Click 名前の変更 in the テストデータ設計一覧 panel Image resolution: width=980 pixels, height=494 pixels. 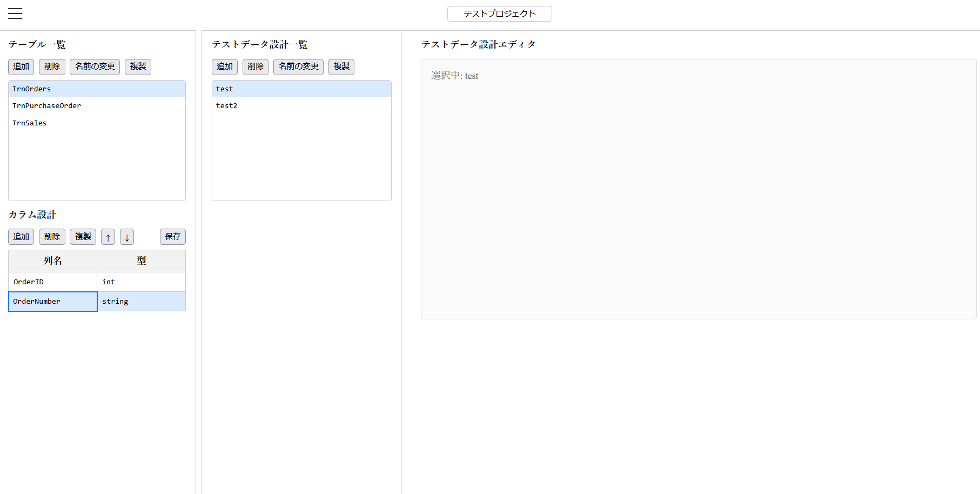coord(298,66)
